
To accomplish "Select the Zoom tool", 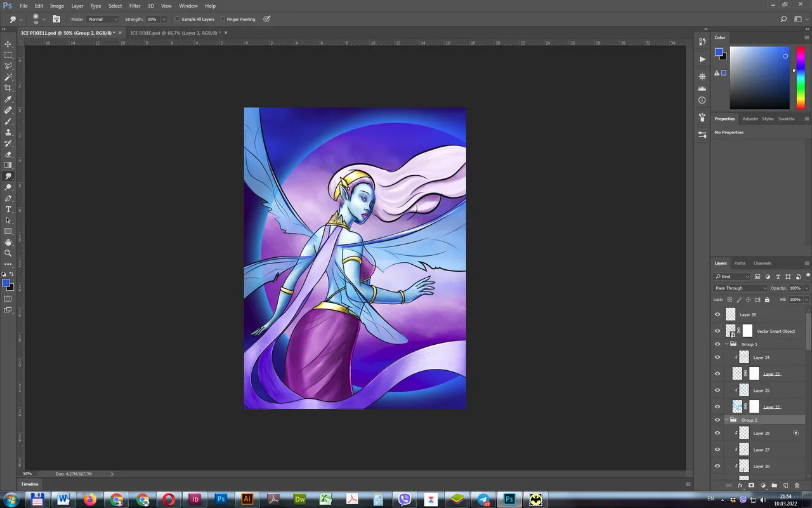I will [8, 253].
